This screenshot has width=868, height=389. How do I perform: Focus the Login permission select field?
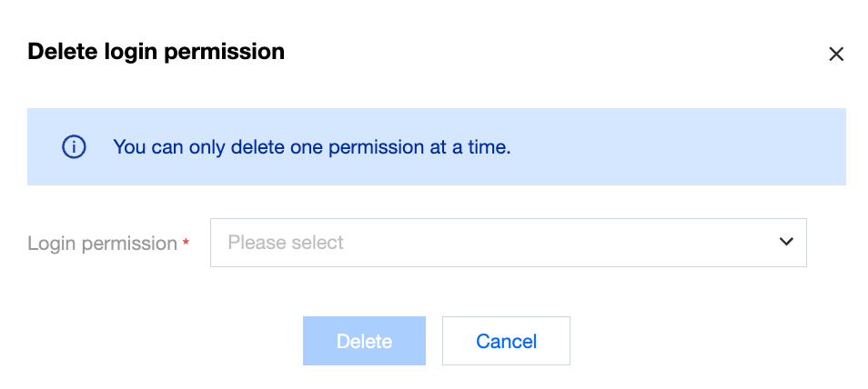508,243
